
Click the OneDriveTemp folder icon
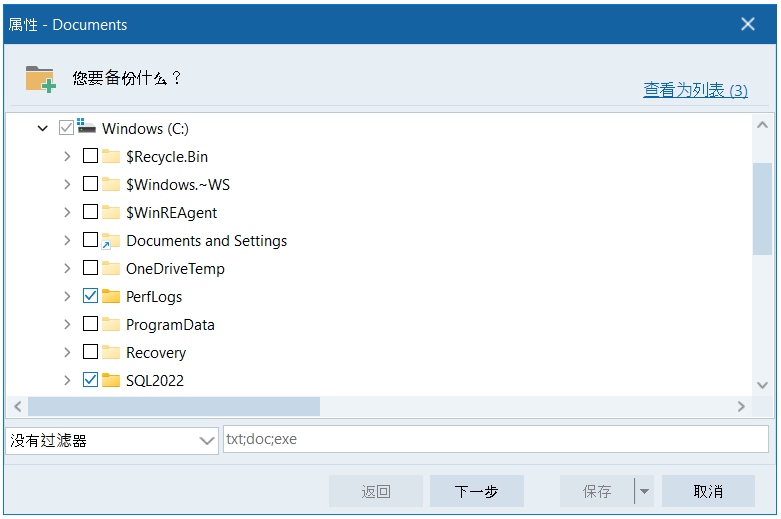(111, 268)
